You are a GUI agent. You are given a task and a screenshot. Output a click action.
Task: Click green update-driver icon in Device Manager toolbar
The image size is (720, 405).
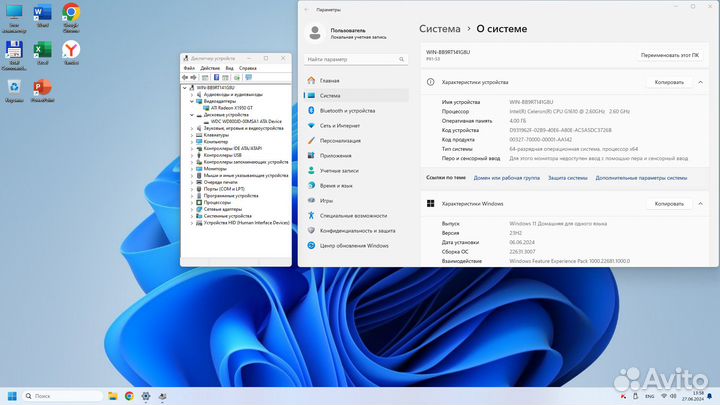click(x=236, y=78)
